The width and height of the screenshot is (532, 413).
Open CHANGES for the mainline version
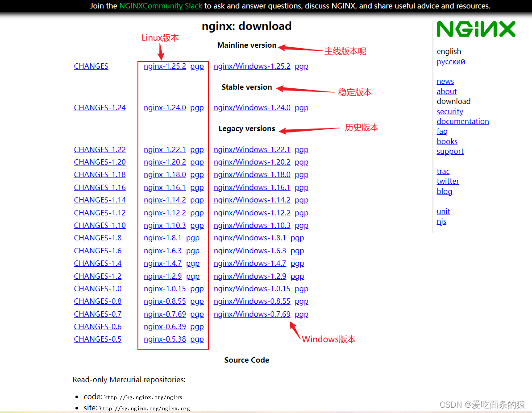coord(91,66)
